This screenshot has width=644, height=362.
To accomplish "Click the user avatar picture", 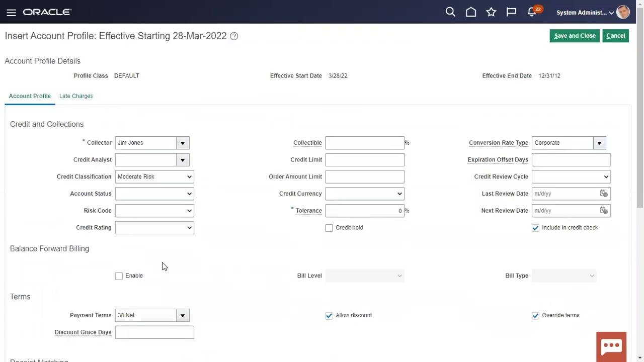I will coord(623,12).
